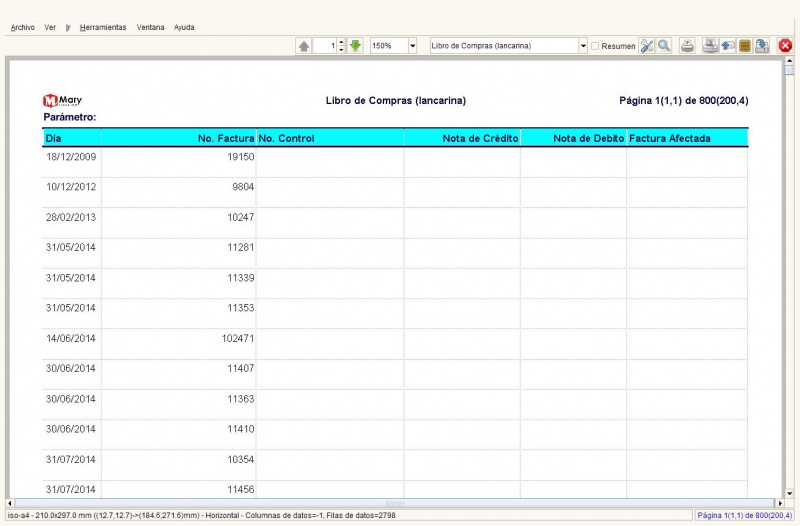Open the Libro de Compras report dropdown
Screen dimensions: 800x526
pos(583,46)
